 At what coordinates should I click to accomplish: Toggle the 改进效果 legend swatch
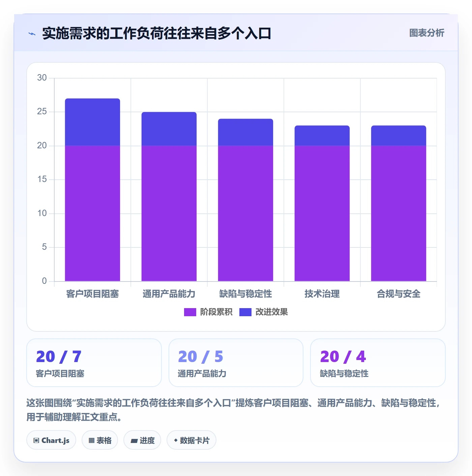(x=245, y=312)
